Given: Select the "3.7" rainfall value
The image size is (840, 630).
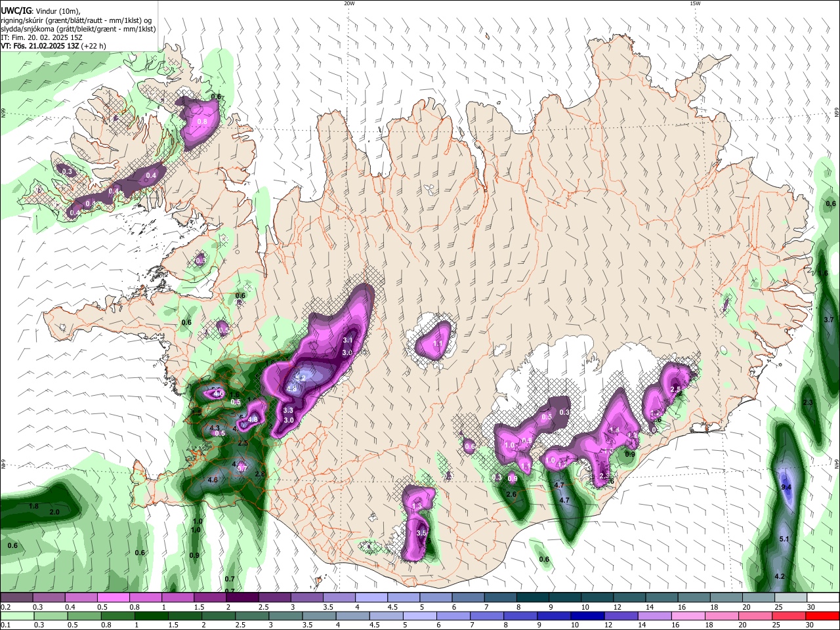Looking at the screenshot, I should click(x=828, y=320).
